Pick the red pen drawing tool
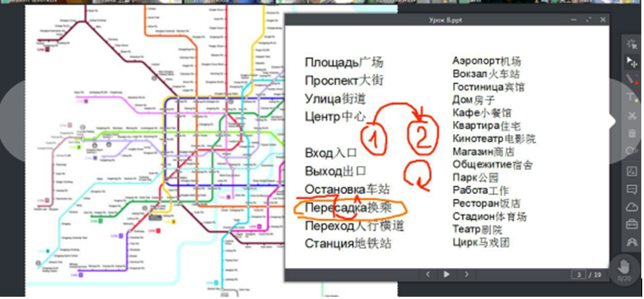 pyautogui.click(x=632, y=80)
